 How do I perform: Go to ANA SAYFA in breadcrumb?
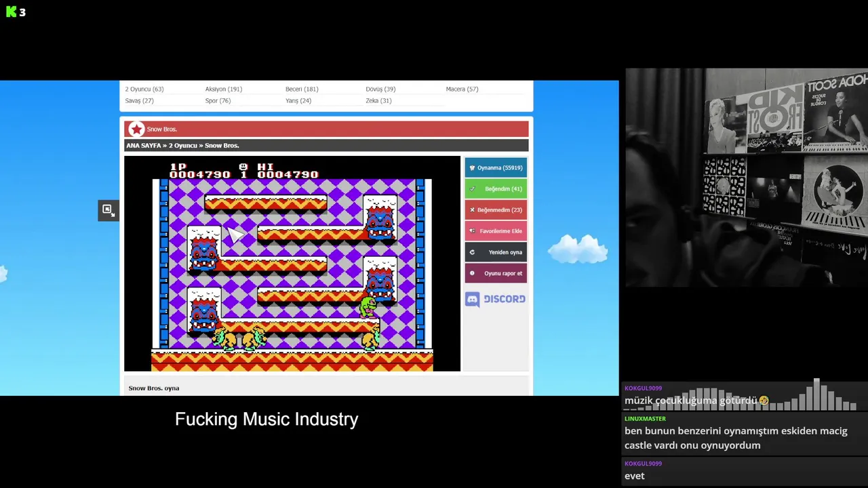pyautogui.click(x=144, y=146)
